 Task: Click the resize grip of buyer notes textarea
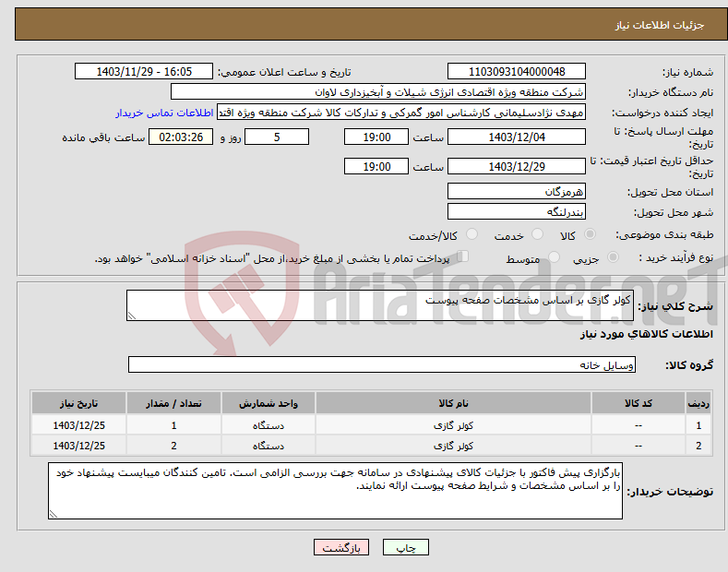click(x=54, y=514)
